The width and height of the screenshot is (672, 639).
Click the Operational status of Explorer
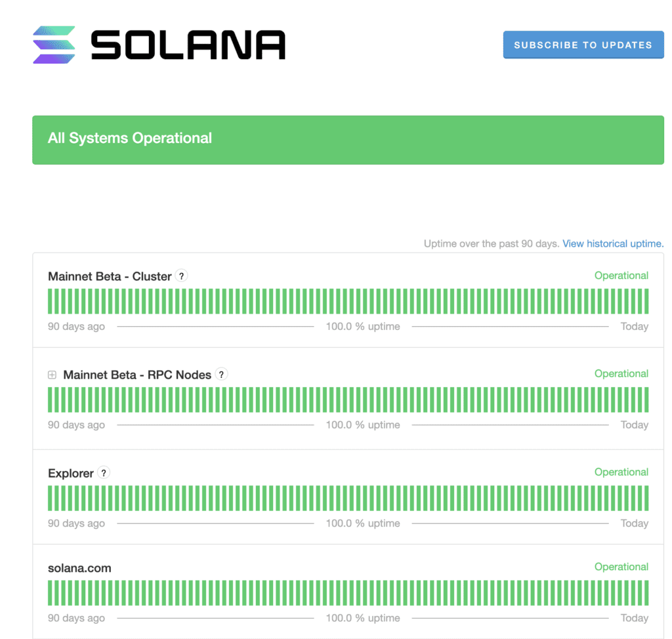point(621,472)
